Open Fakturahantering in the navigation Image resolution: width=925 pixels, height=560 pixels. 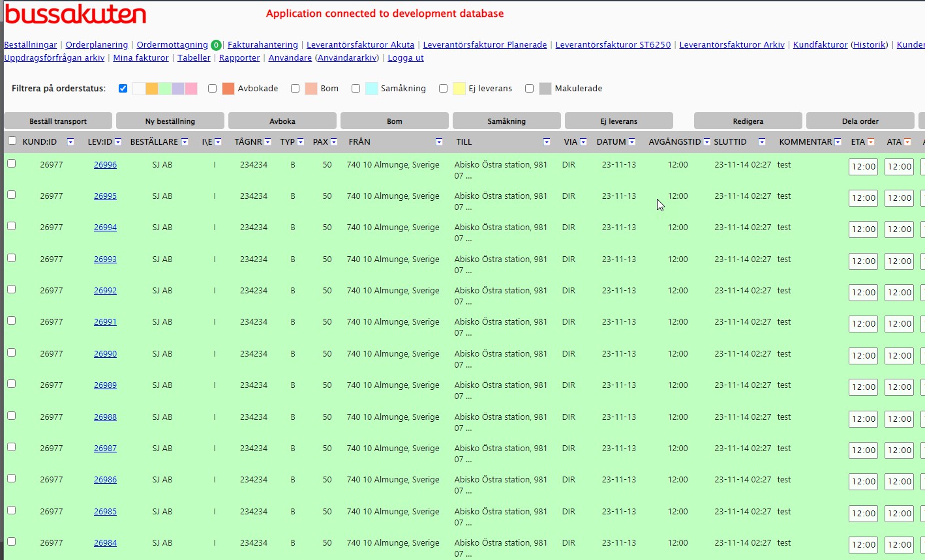(x=263, y=45)
